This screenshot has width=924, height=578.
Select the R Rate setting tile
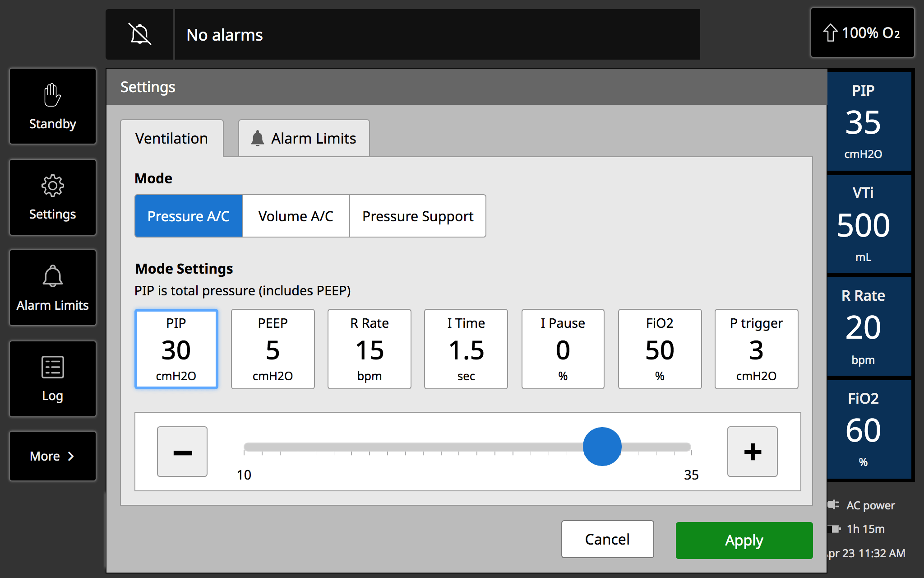tap(369, 349)
